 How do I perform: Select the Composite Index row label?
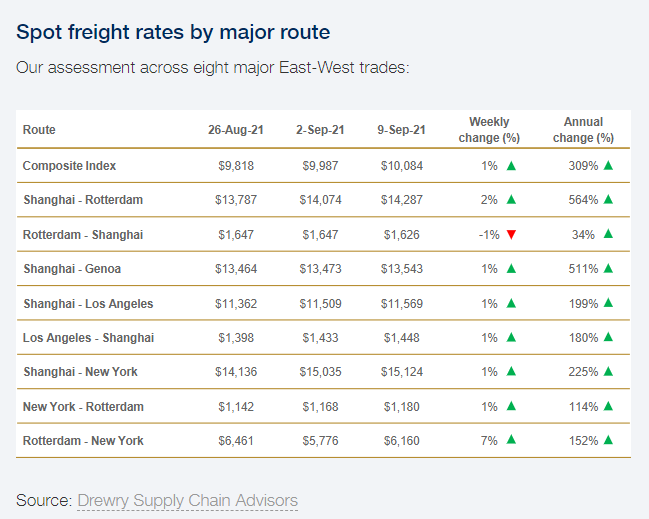pos(70,166)
